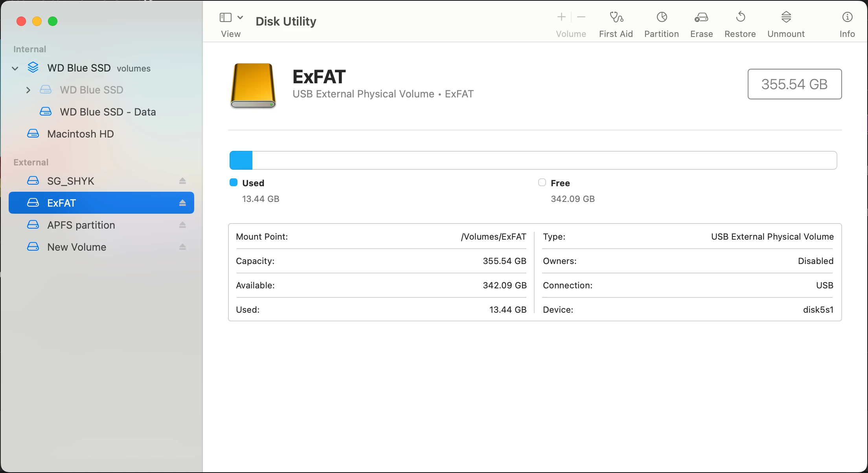Click the 355.54 GB capacity box

794,84
